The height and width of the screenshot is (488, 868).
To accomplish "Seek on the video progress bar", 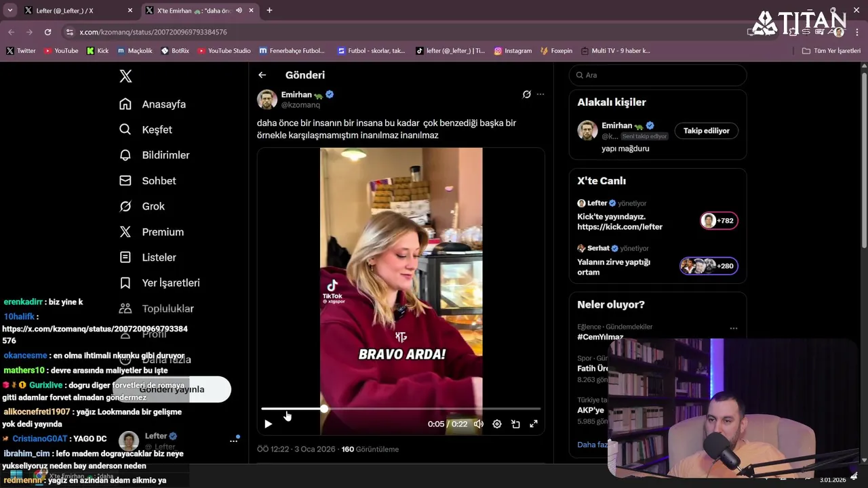I will click(401, 409).
